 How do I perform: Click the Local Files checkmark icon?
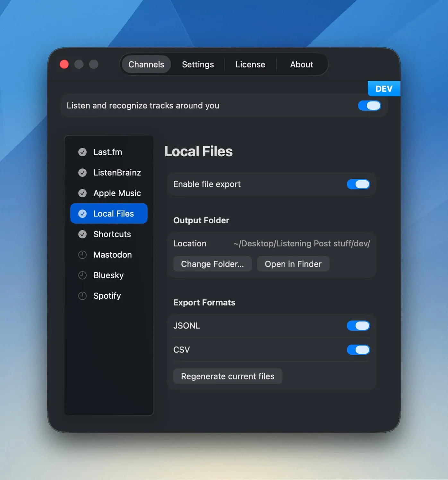[82, 213]
